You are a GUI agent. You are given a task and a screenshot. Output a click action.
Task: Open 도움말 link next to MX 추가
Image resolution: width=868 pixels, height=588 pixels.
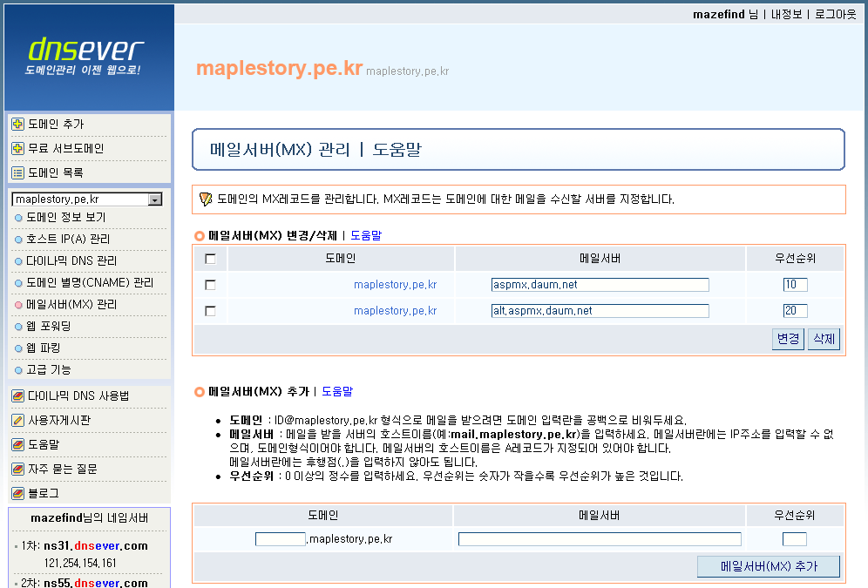tap(337, 392)
